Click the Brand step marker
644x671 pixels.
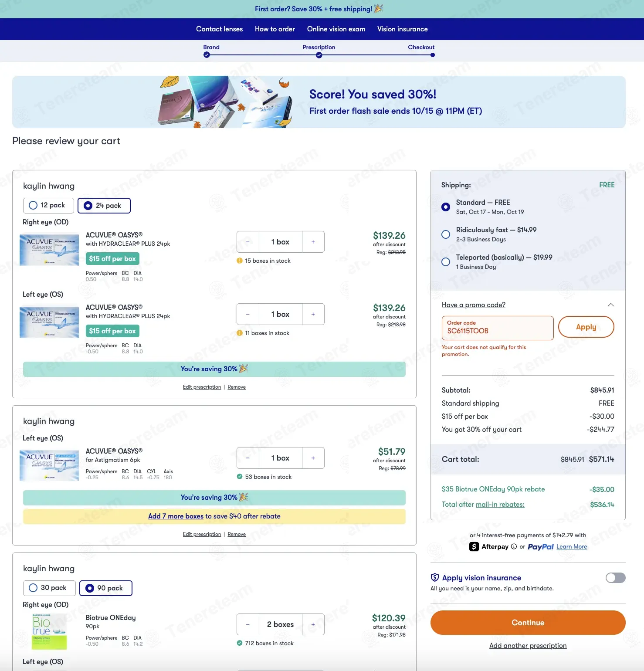(207, 55)
